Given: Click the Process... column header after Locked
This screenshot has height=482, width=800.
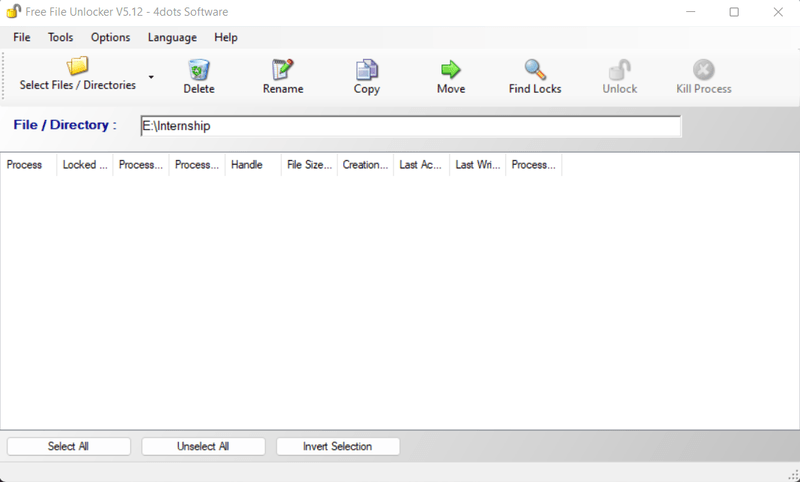Looking at the screenshot, I should pyautogui.click(x=141, y=165).
